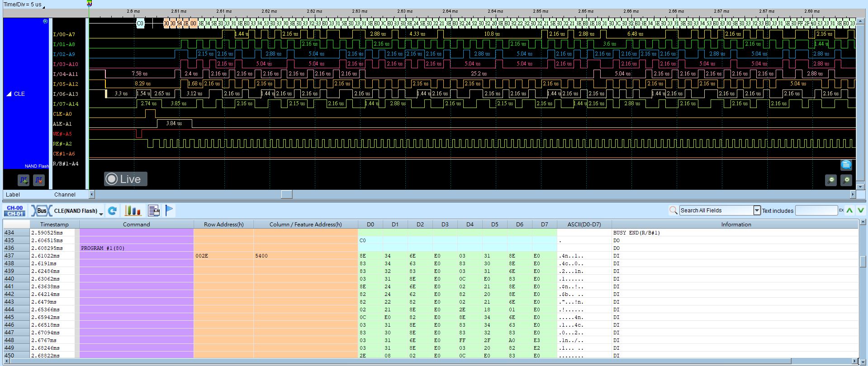The height and width of the screenshot is (366, 868).
Task: Click the Column / Feature Address(h) header
Action: [x=305, y=224]
